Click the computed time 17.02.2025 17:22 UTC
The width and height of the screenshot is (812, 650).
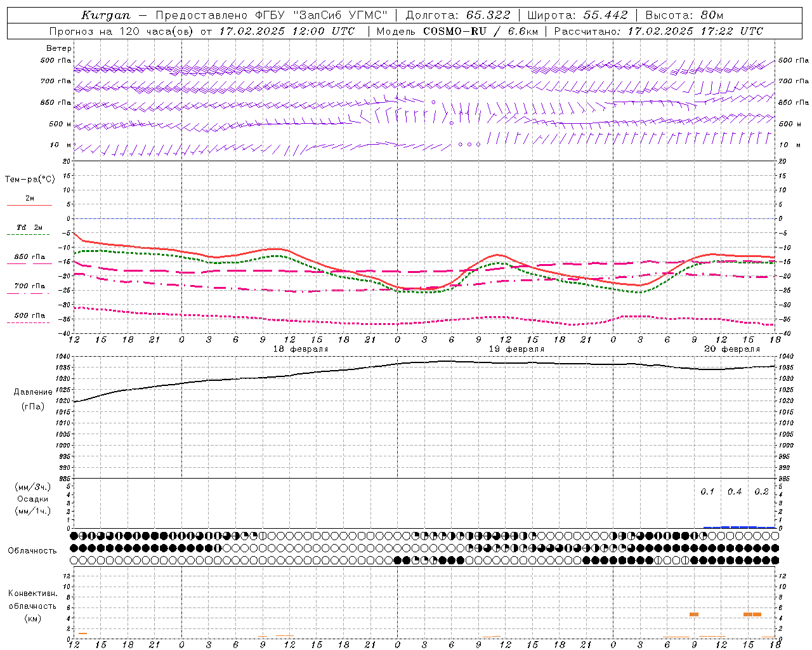[x=695, y=31]
